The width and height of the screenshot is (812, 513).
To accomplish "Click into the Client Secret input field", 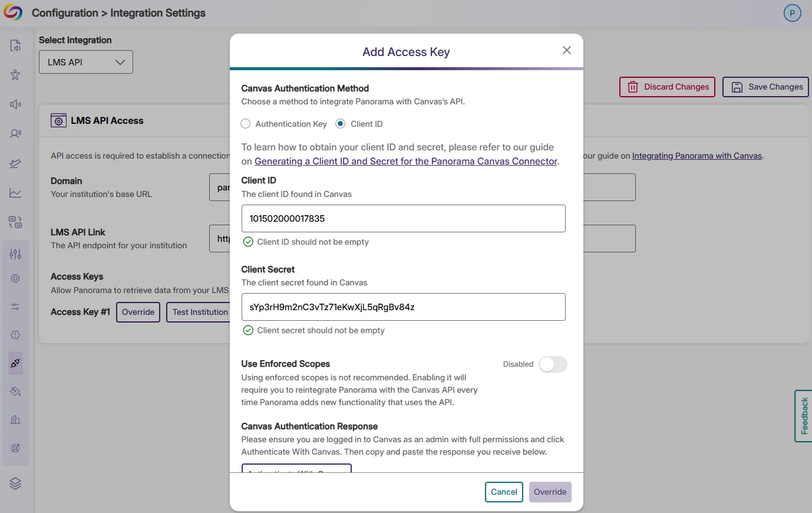I will pos(403,307).
